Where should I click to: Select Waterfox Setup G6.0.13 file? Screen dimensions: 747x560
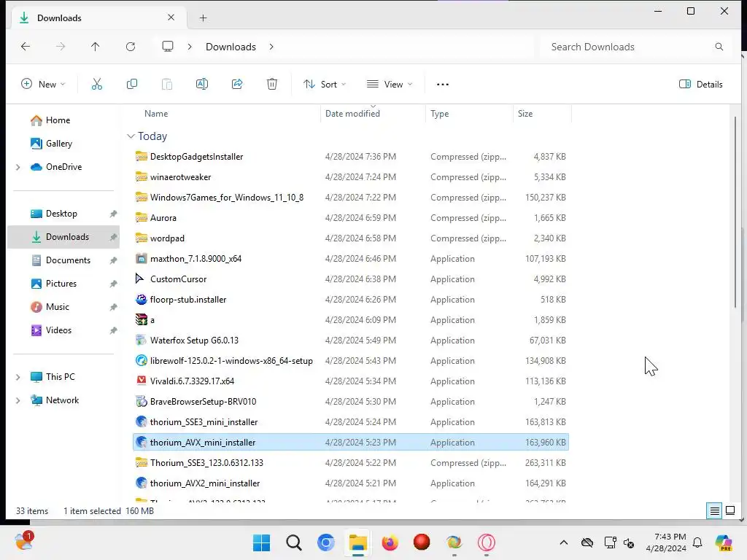tap(194, 341)
